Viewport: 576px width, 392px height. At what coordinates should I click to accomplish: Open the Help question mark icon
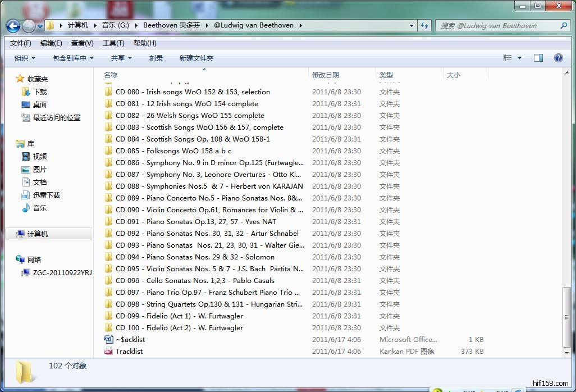(x=558, y=58)
